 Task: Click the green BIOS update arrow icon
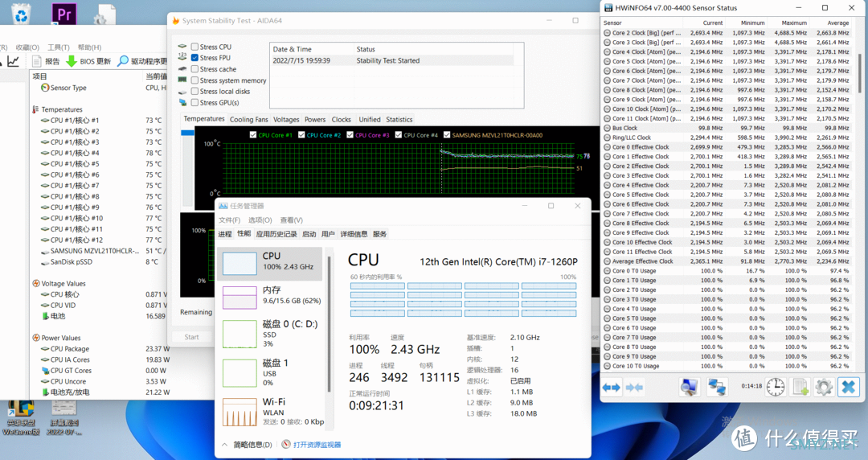pyautogui.click(x=72, y=61)
